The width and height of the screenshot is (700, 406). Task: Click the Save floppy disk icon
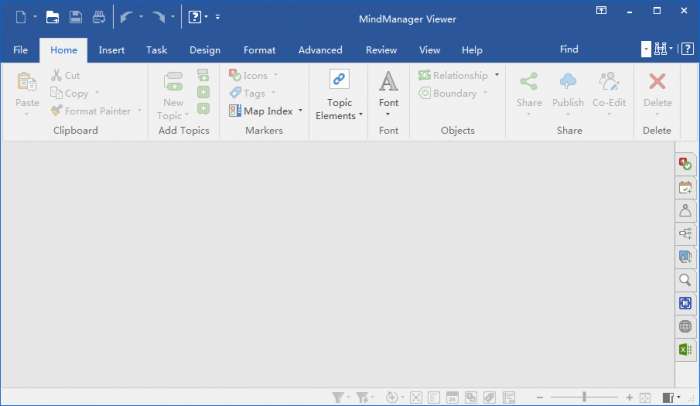[x=75, y=17]
